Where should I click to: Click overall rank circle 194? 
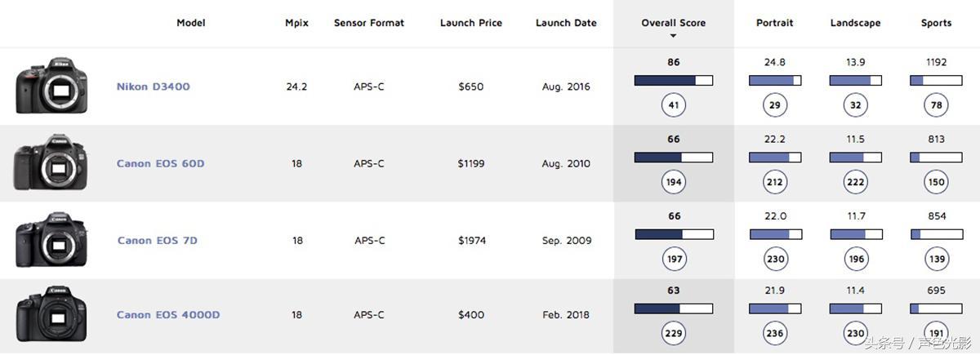point(674,182)
